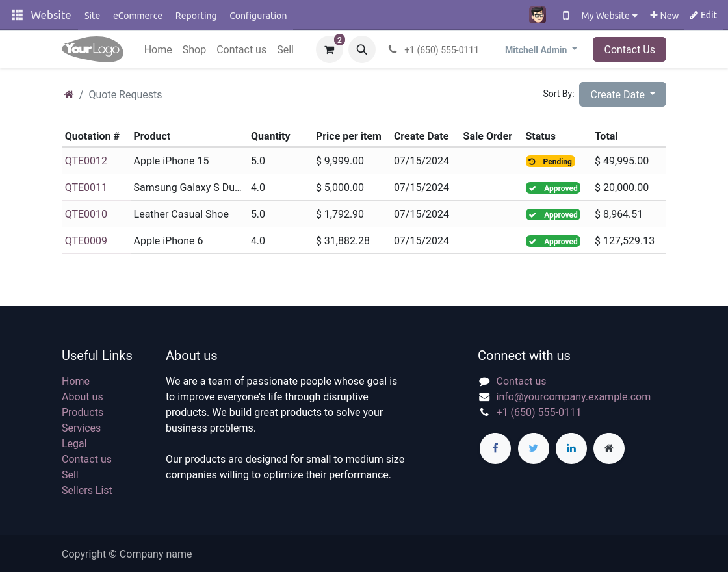This screenshot has width=728, height=572.
Task: Click the Contact Us button
Action: coord(629,49)
